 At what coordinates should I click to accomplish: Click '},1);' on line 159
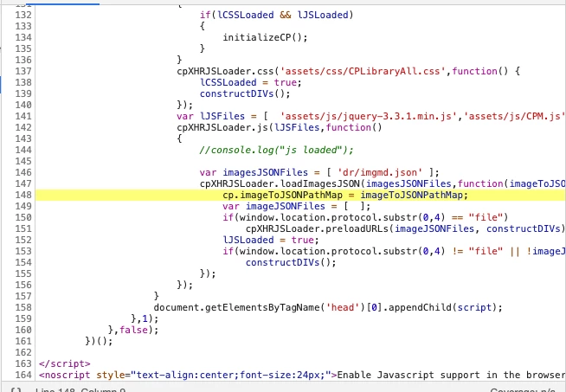pyautogui.click(x=145, y=318)
